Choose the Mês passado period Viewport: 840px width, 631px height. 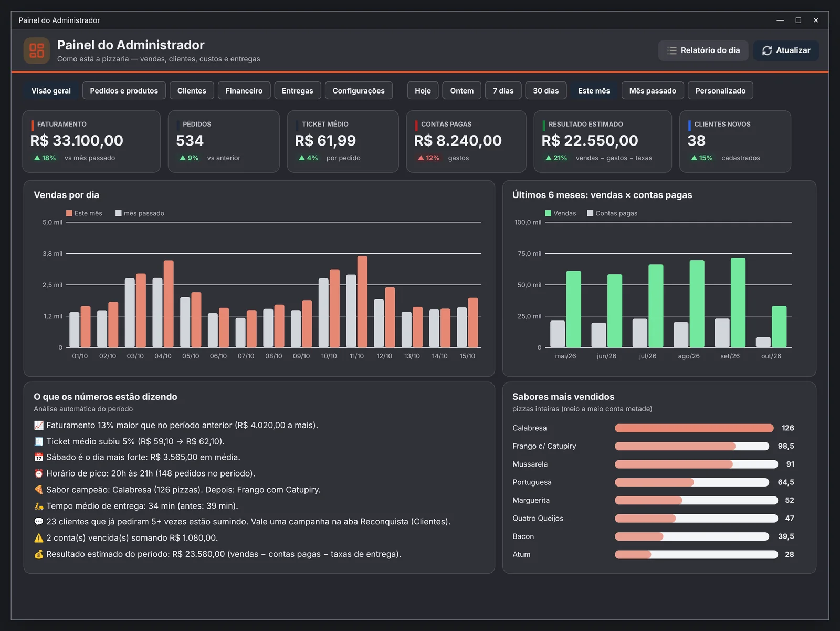click(x=653, y=90)
